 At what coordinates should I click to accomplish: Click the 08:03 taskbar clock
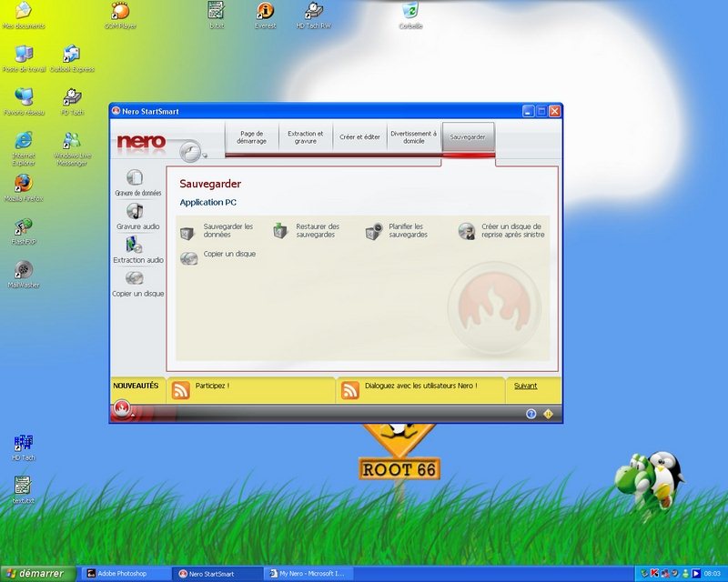(713, 574)
